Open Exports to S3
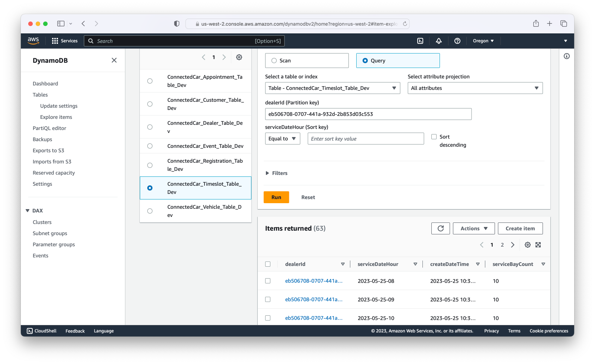 point(48,150)
